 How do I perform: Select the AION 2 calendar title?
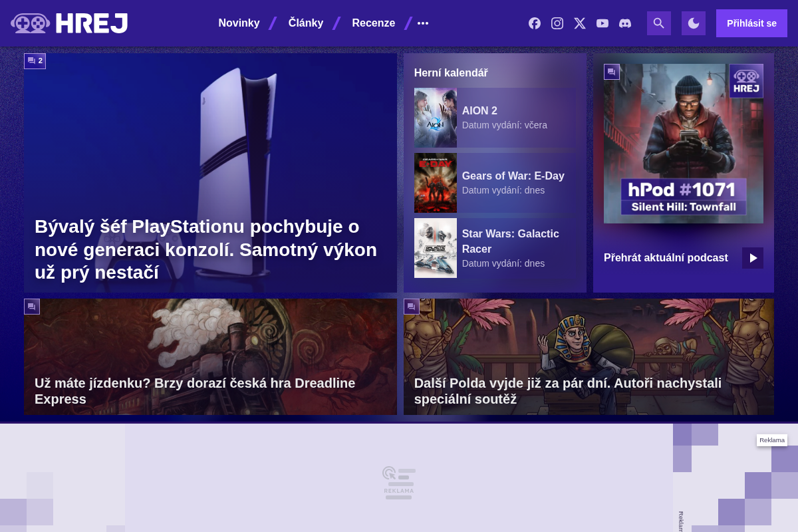[479, 110]
